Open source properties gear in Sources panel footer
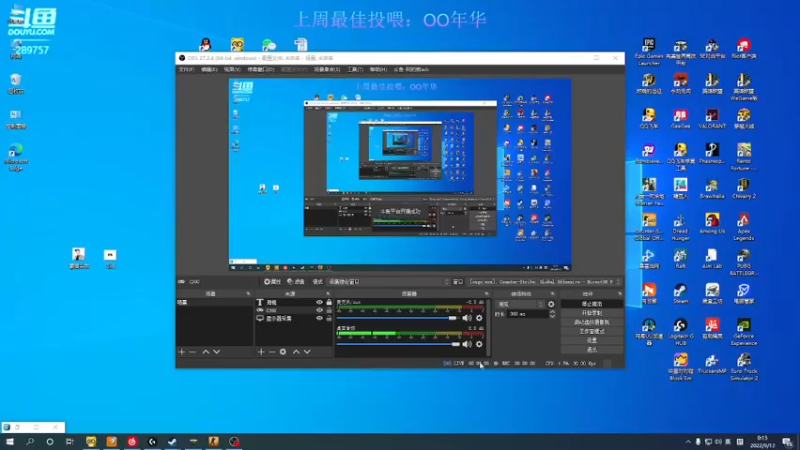 click(x=283, y=352)
